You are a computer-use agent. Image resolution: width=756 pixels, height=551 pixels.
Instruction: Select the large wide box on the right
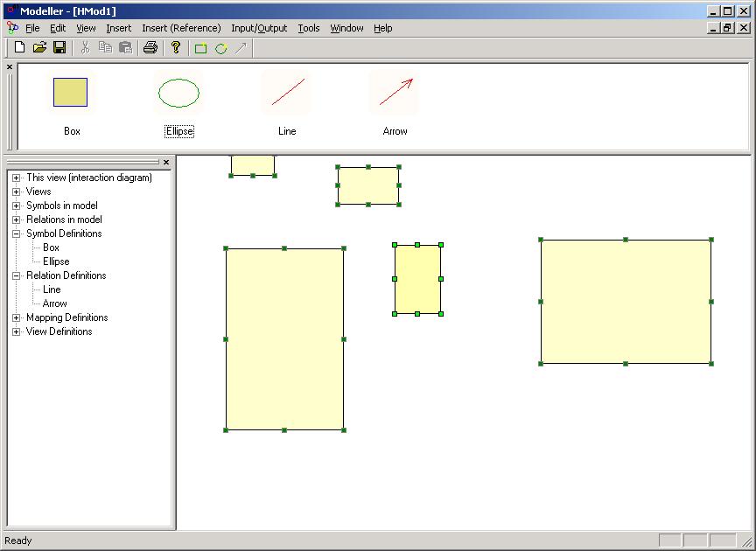point(626,302)
